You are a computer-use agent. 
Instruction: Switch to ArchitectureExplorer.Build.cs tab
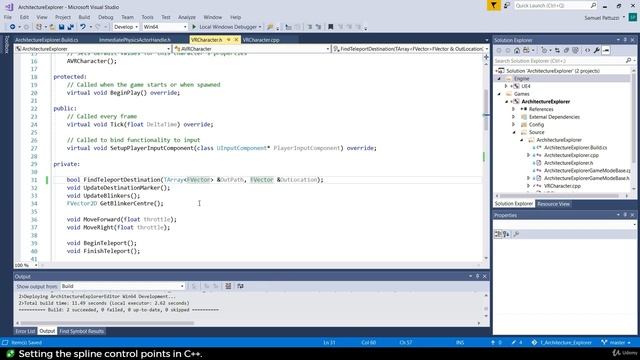coord(47,40)
